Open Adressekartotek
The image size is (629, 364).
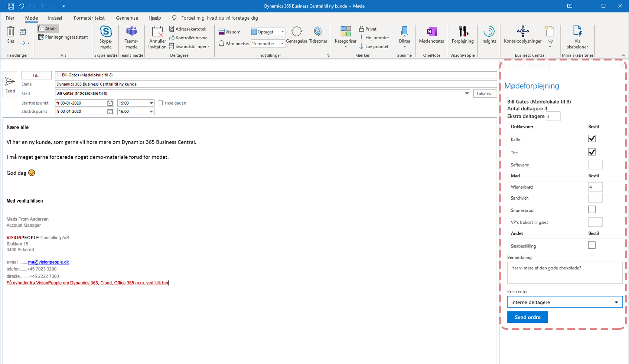coord(188,29)
